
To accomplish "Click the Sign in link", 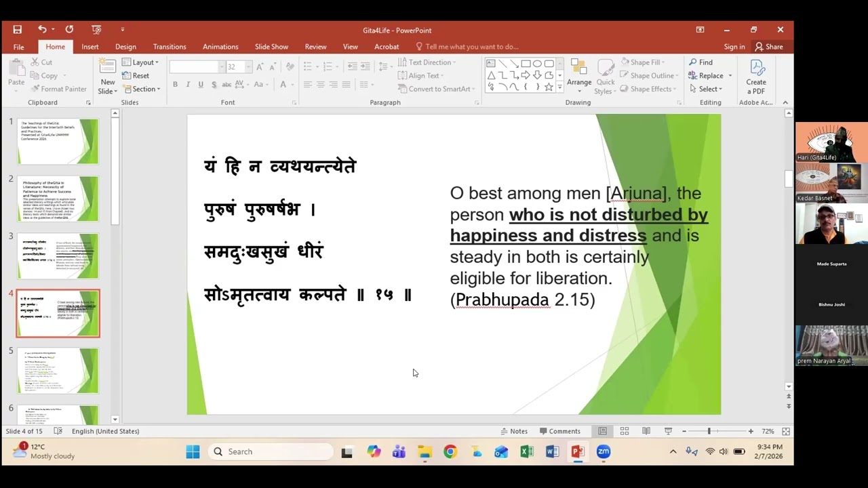I will [734, 47].
